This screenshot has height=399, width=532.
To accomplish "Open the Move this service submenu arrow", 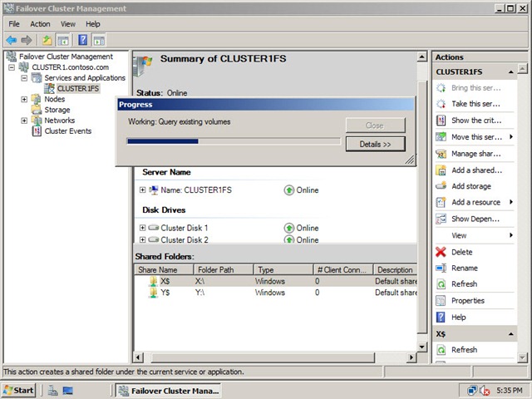I will (511, 136).
